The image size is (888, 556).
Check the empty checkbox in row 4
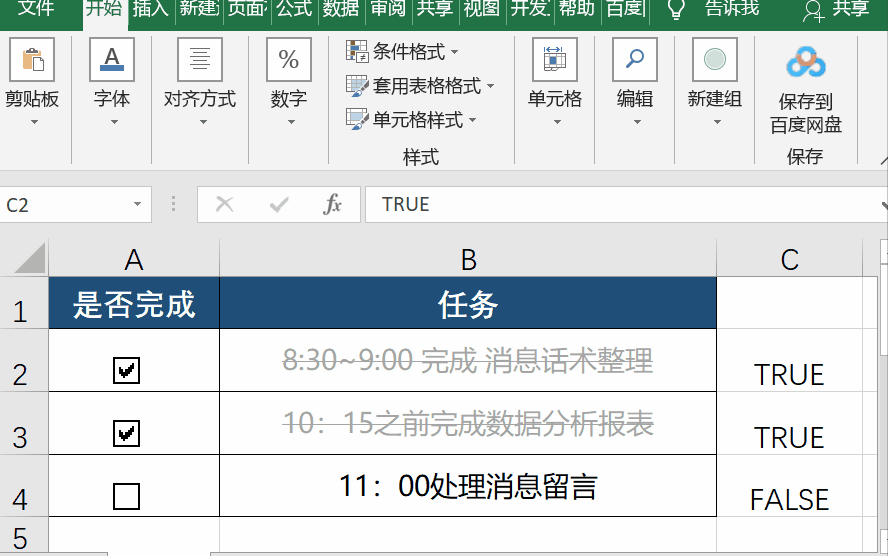coord(126,496)
